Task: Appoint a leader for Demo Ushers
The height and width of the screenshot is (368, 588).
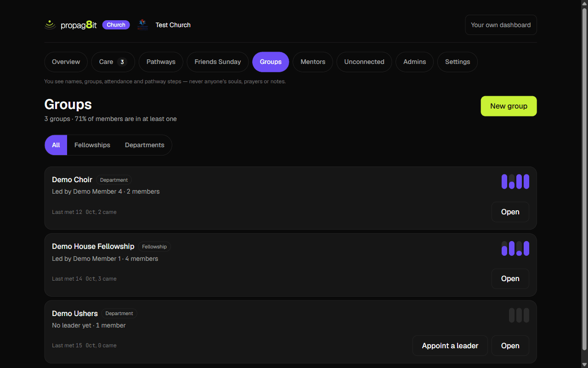Action: pos(450,345)
